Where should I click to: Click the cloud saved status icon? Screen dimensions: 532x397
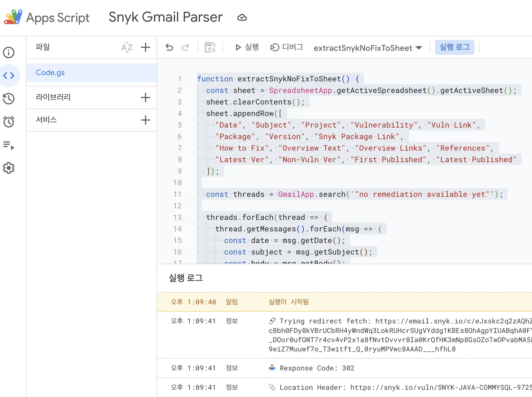242,18
